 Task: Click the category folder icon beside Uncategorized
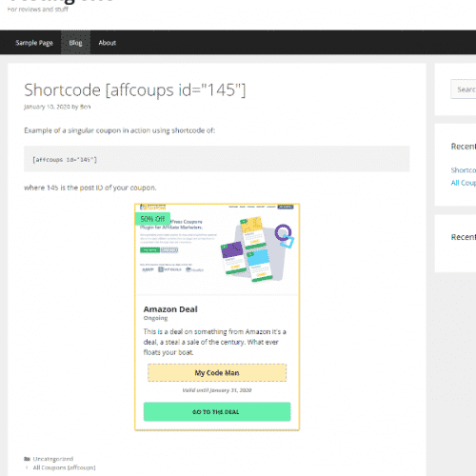pos(27,459)
